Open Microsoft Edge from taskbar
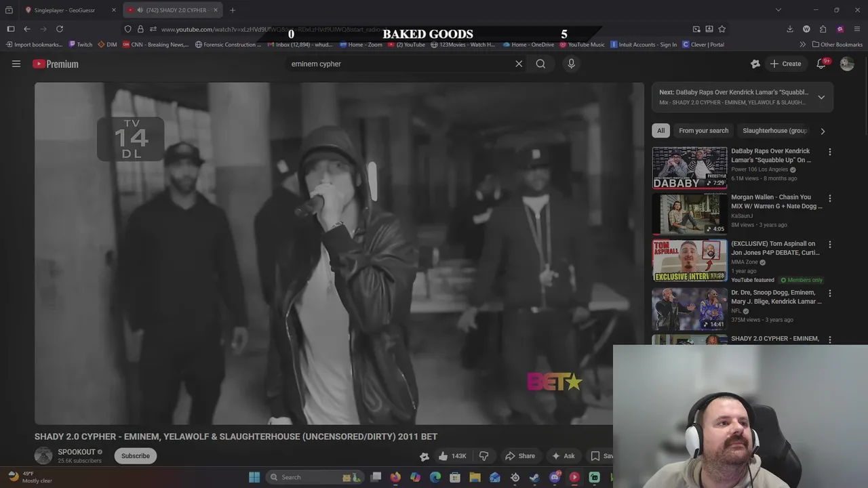Screen dimensions: 868x488 [x=435, y=477]
